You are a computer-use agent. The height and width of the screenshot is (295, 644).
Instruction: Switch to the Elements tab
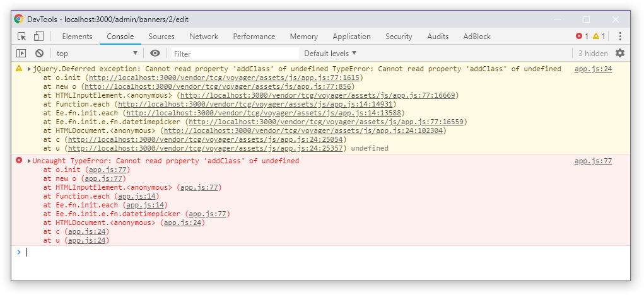pyautogui.click(x=77, y=37)
